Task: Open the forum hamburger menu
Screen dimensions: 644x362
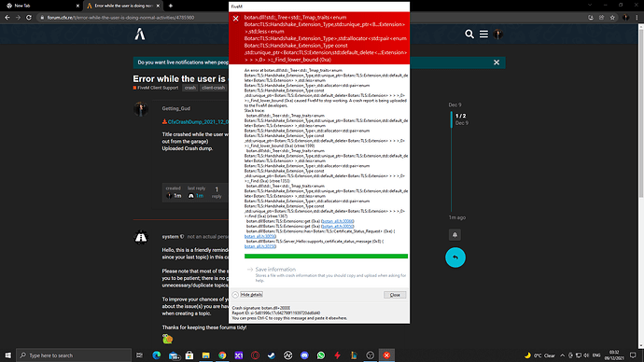Action: tap(483, 35)
